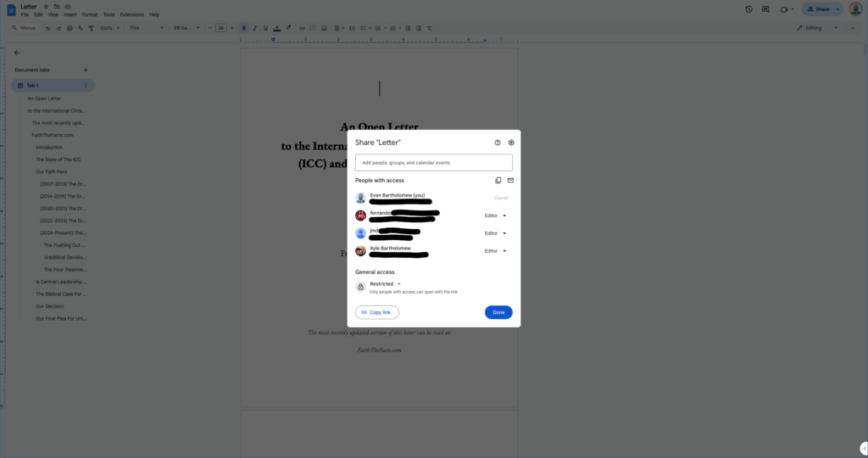The image size is (868, 458).
Task: Open version history clock icon
Action: [x=748, y=9]
